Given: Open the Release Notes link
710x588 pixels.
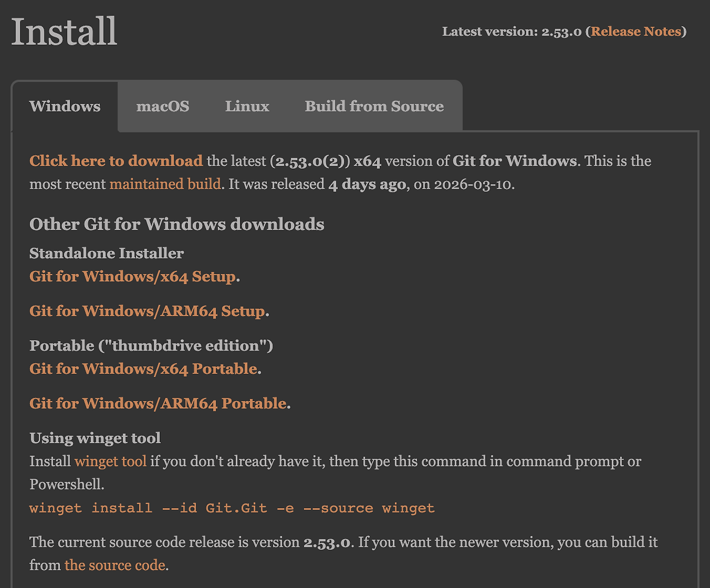Looking at the screenshot, I should (x=636, y=32).
